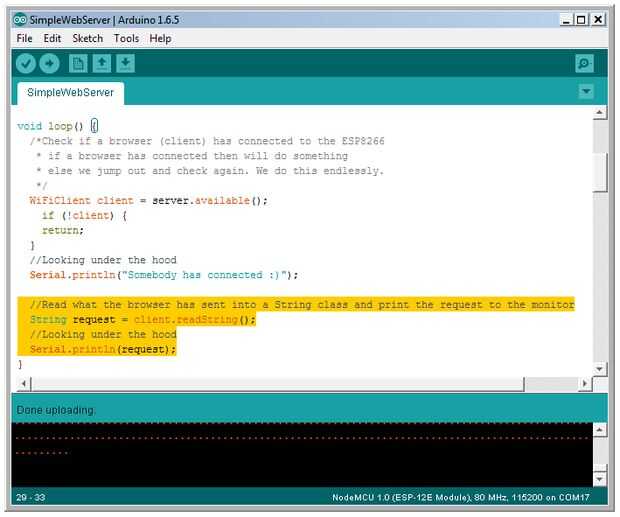The image size is (620, 517).
Task: Select the SimpleWebServer tab
Action: pyautogui.click(x=70, y=93)
